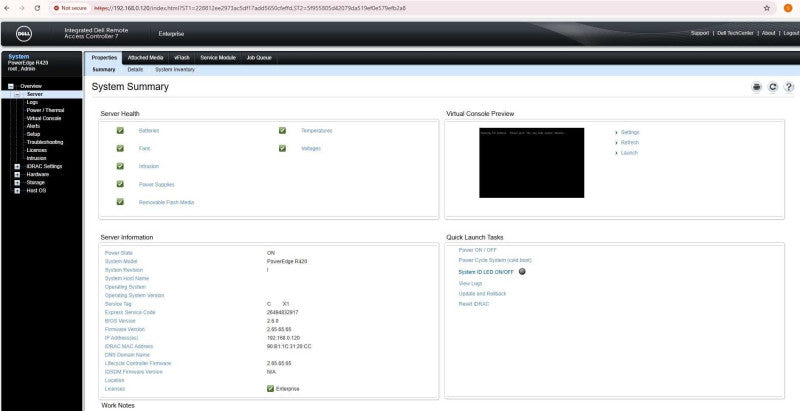Open Setup tree item
This screenshot has width=800, height=411.
click(33, 134)
